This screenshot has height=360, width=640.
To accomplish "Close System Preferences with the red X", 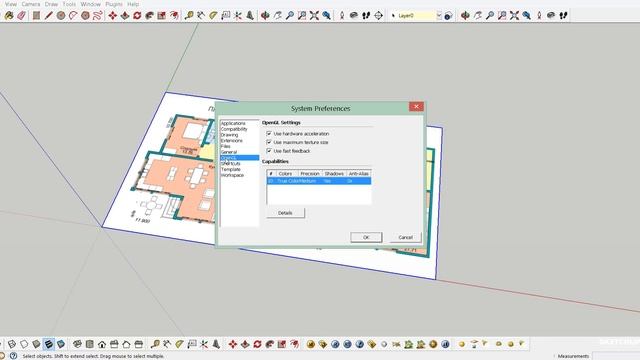I will (x=416, y=107).
